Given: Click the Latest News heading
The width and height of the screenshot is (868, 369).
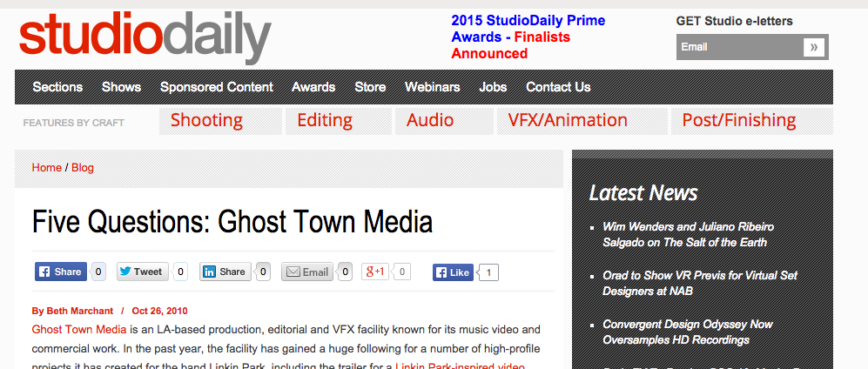Looking at the screenshot, I should pos(643,193).
